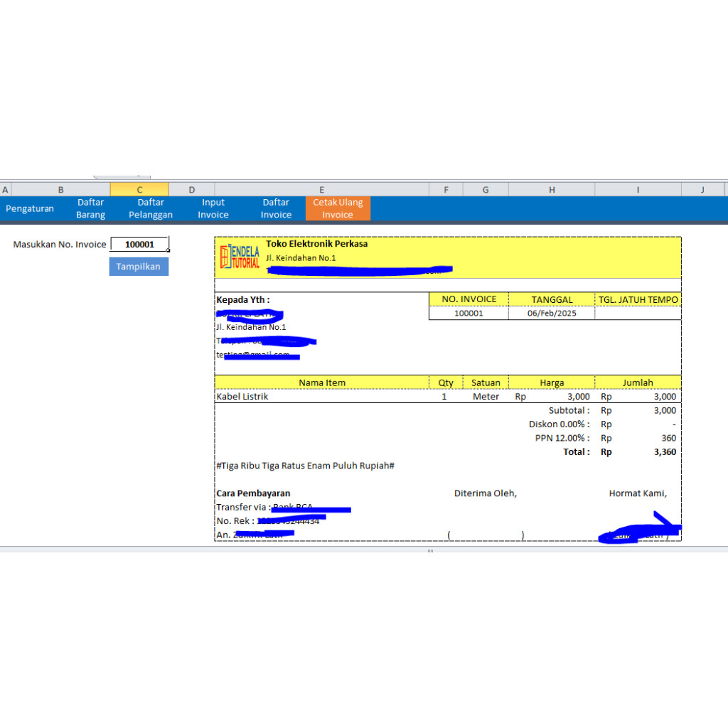Select the Subtotal value cell
The height and width of the screenshot is (728, 728).
pyautogui.click(x=665, y=410)
